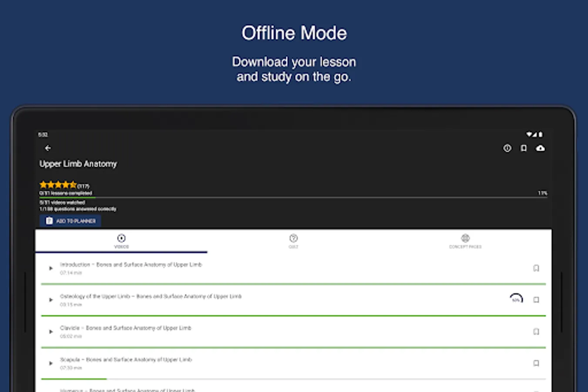Go back using the arrow above Upper Limb Anatomy
The image size is (588, 392).
[x=48, y=148]
